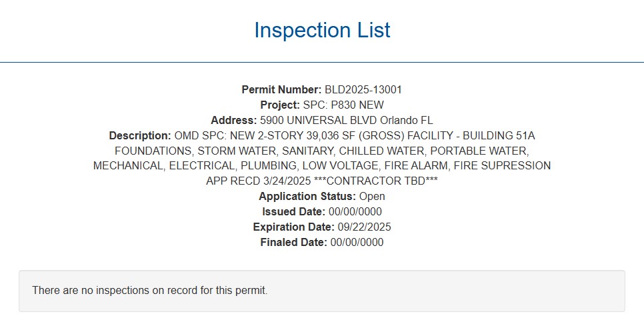Image resolution: width=644 pixels, height=330 pixels.
Task: Click the Issued Date value 00/00/0000
Action: coord(355,212)
